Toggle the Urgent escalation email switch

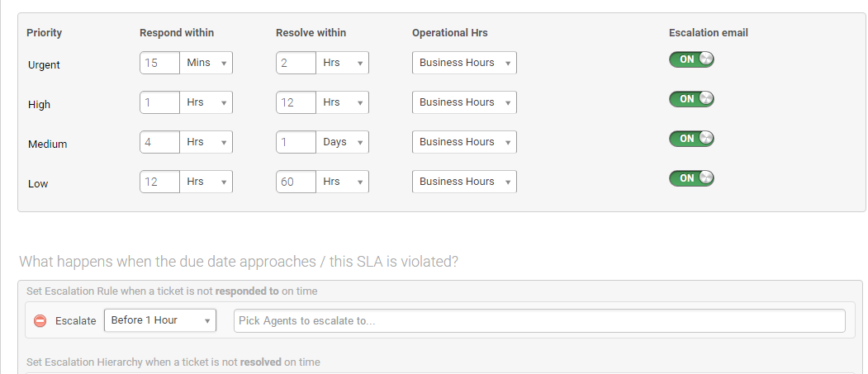coord(691,59)
